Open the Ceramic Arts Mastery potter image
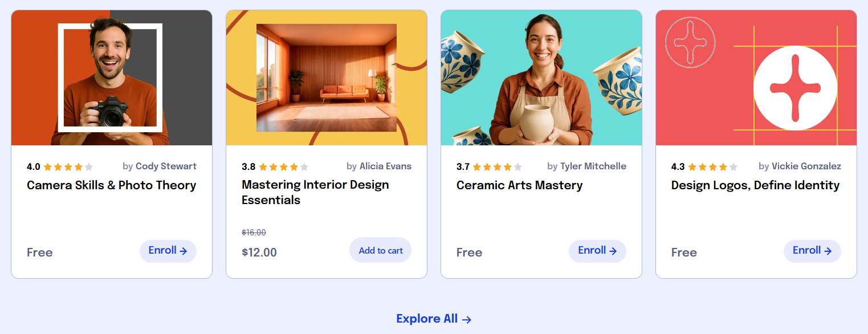868x334 pixels. click(x=541, y=78)
